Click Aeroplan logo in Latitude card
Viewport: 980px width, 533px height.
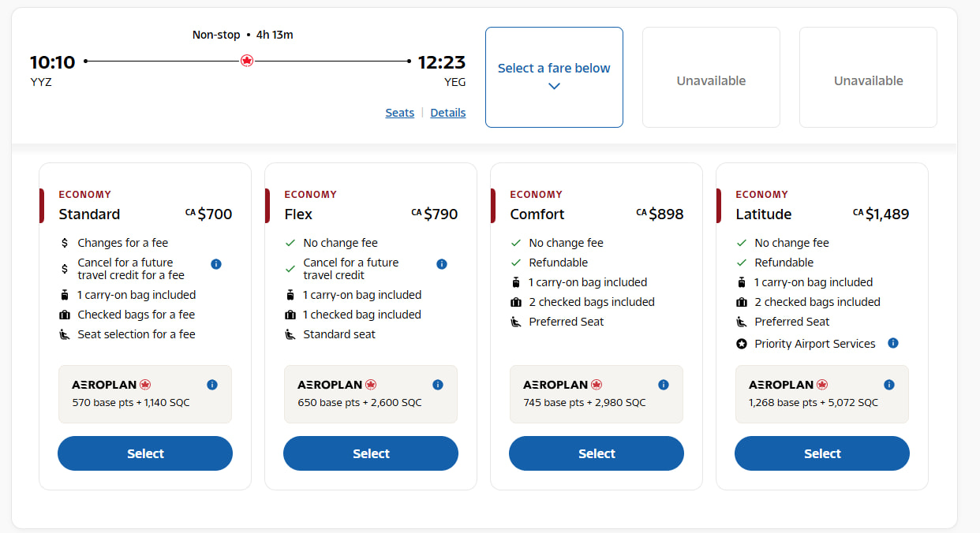pos(788,385)
